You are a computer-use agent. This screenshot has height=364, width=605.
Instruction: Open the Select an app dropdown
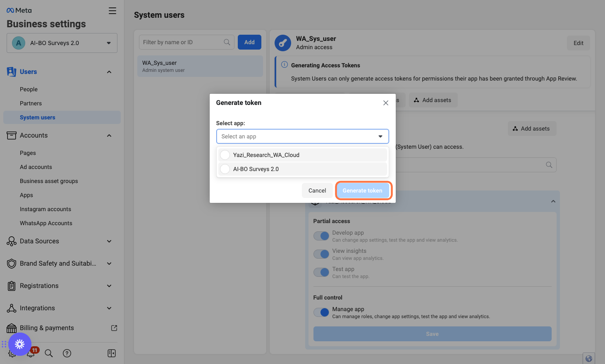tap(303, 136)
